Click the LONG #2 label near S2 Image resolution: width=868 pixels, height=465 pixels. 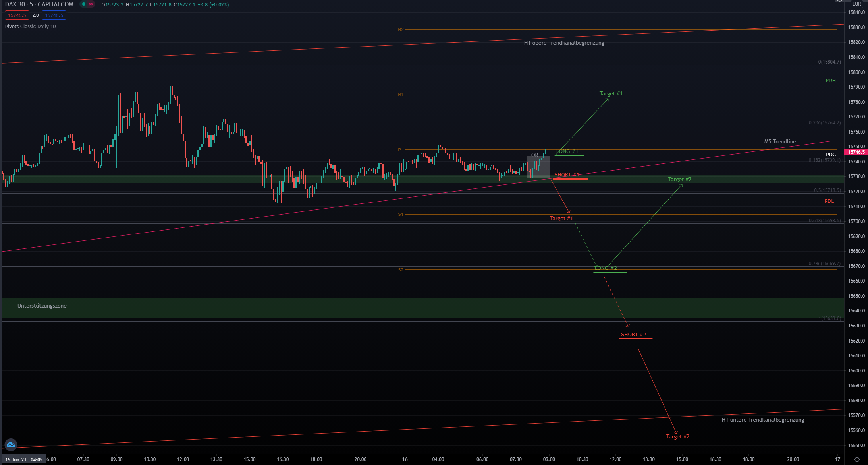tap(606, 268)
